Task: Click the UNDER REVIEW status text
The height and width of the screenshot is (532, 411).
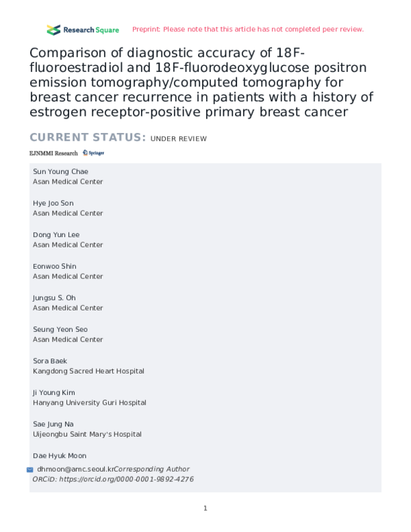Action: point(178,138)
